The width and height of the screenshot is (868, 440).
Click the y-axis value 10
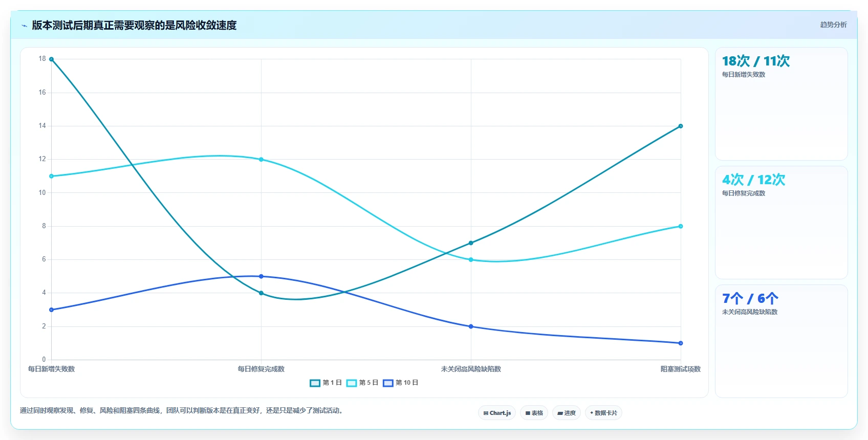click(x=42, y=193)
